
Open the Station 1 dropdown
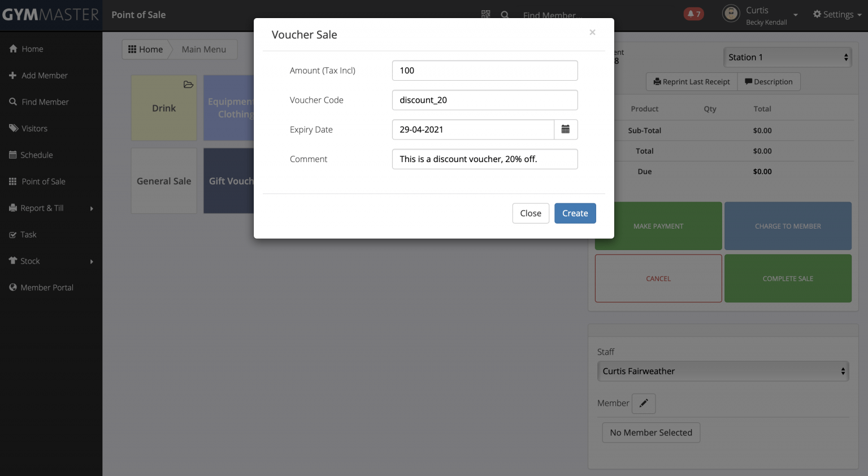click(x=787, y=57)
